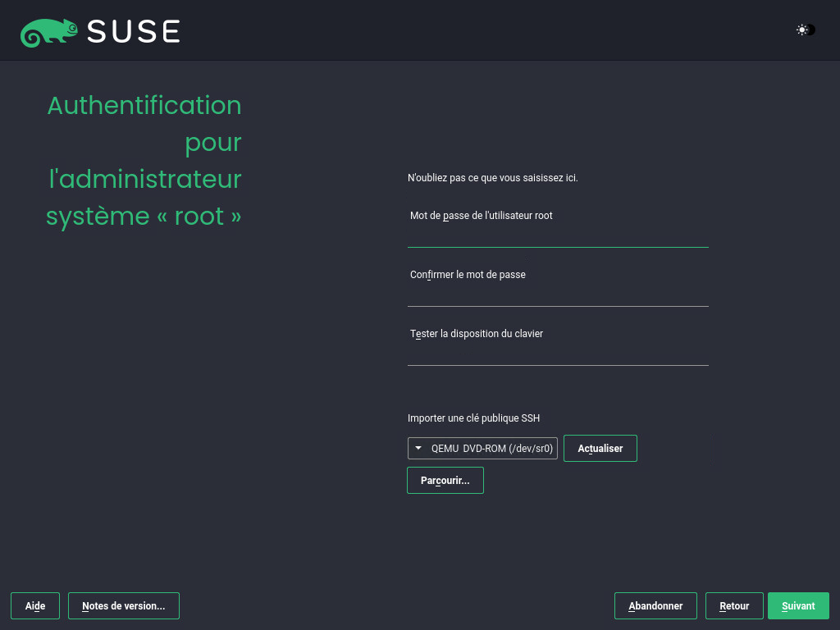The width and height of the screenshot is (840, 630).
Task: Click the Actualiser button
Action: coord(600,449)
